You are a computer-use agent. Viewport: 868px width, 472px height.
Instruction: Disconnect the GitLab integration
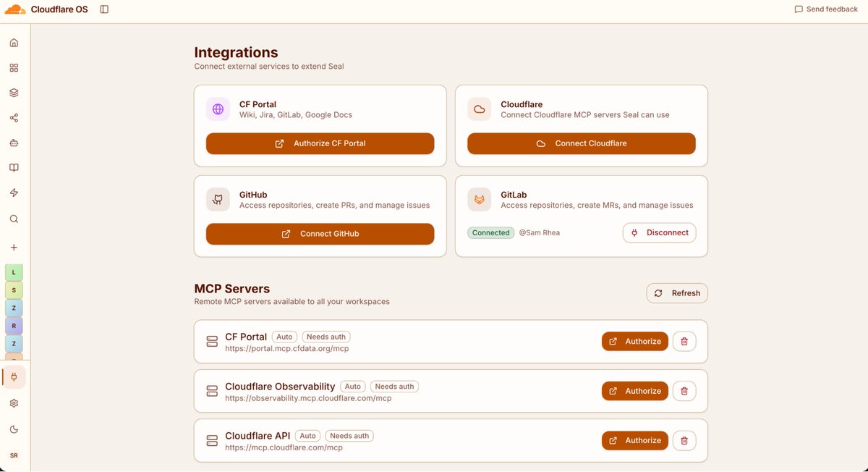659,233
